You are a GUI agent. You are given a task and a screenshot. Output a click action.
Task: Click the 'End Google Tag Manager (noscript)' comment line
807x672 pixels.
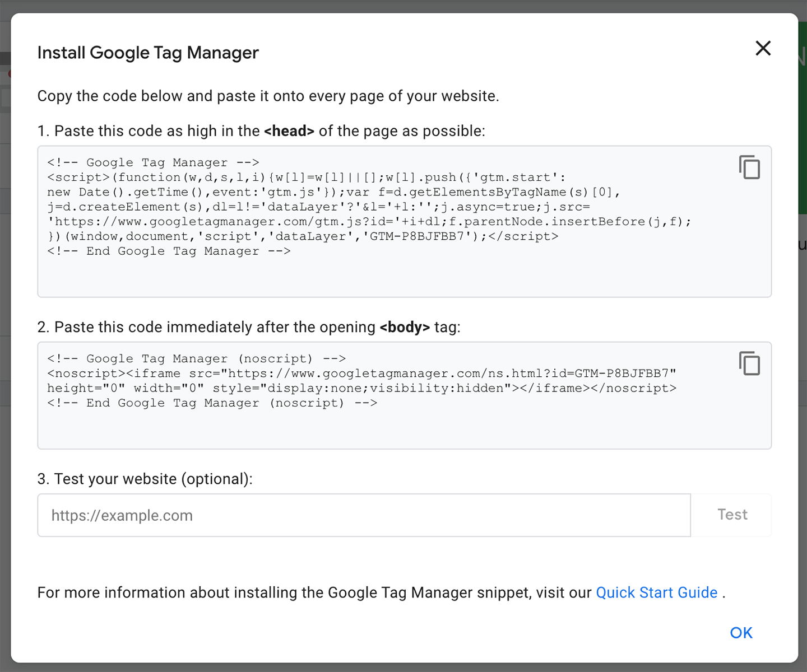coord(212,403)
